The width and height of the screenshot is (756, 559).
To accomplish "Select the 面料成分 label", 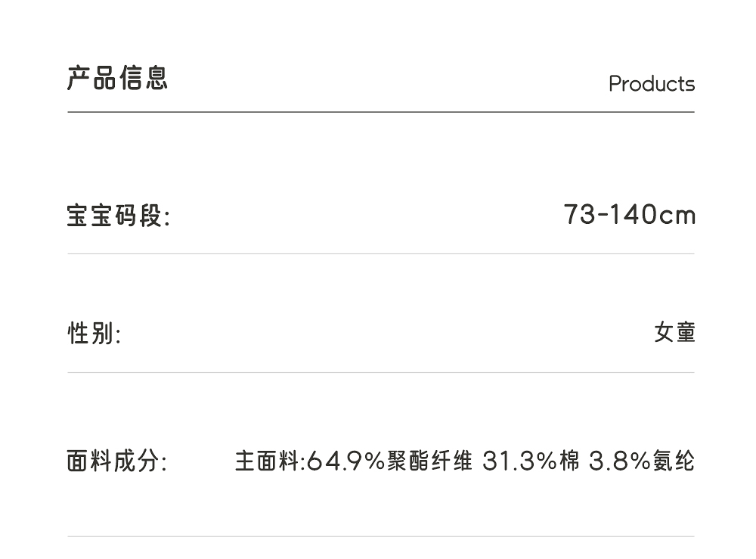I will pyautogui.click(x=117, y=461).
